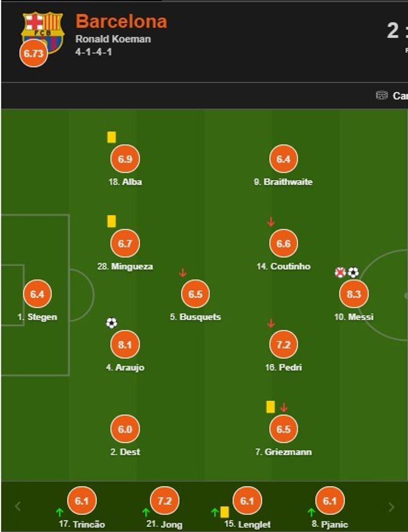Click Griezmann's yellow card icon
408x532 pixels.
[270, 407]
